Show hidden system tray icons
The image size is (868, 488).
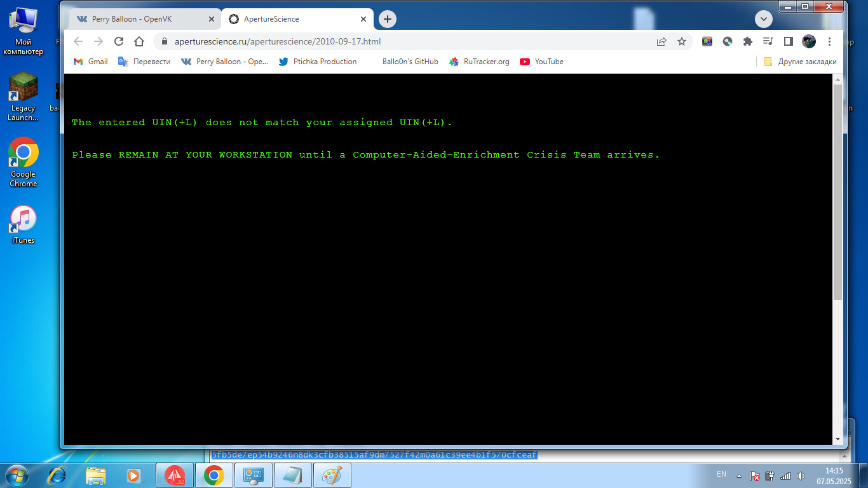739,475
